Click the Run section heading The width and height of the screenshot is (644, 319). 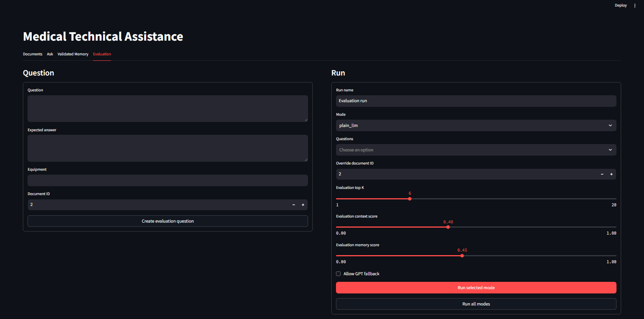point(338,73)
